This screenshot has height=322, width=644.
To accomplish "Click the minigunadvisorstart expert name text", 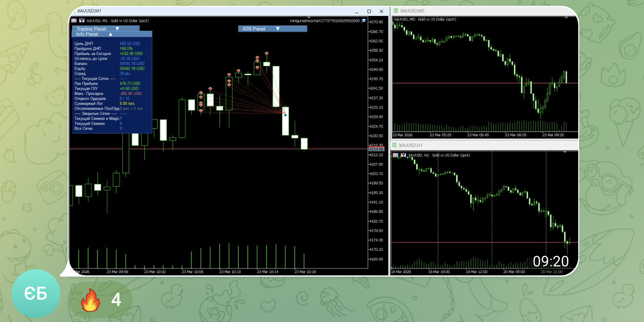I will click(325, 20).
